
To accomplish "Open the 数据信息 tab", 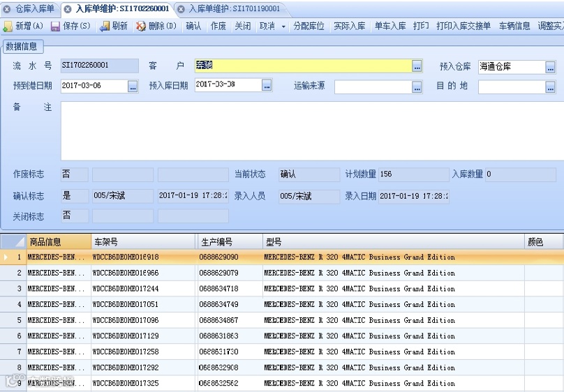I will [x=22, y=46].
